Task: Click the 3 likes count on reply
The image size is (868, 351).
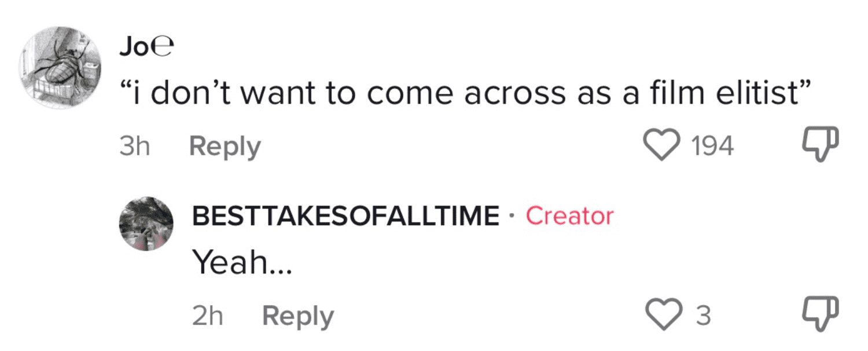Action: [703, 316]
